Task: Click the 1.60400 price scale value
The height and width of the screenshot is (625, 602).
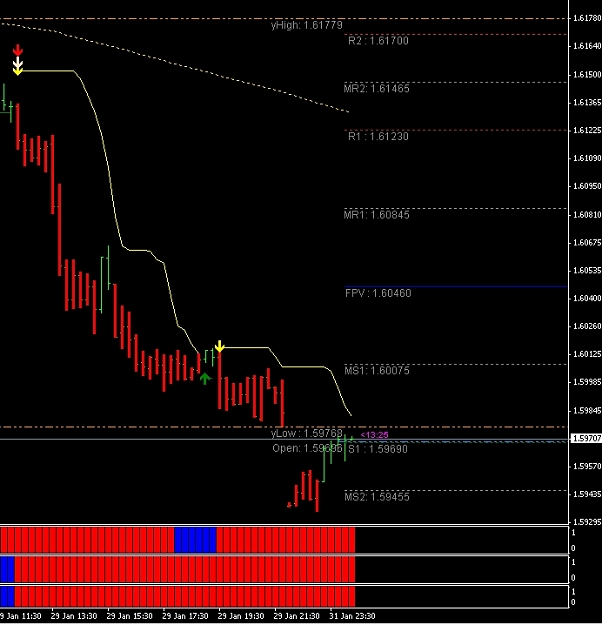Action: [x=587, y=298]
